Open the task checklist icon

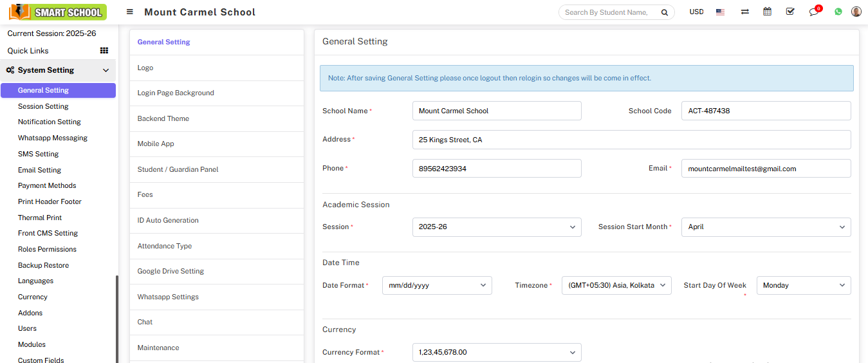click(x=790, y=12)
